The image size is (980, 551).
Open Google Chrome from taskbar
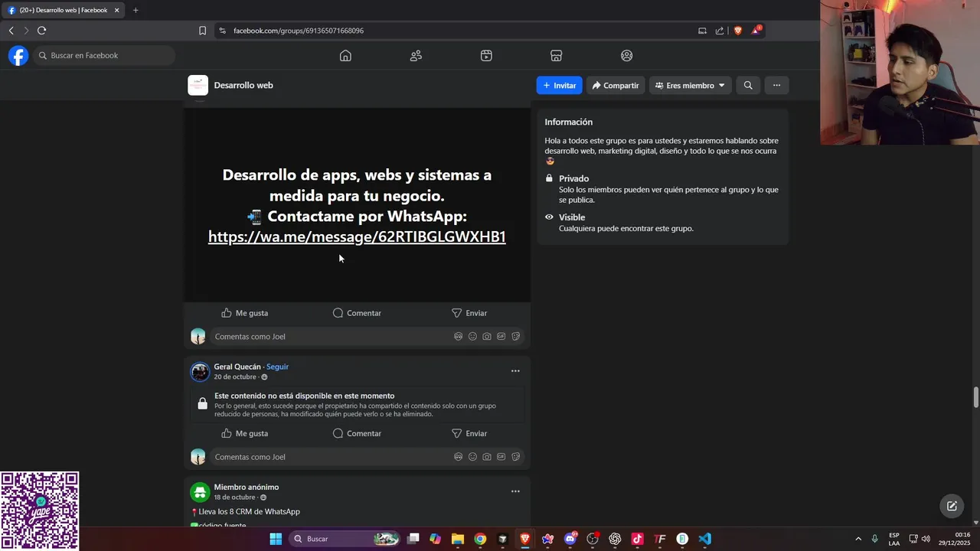click(x=480, y=539)
